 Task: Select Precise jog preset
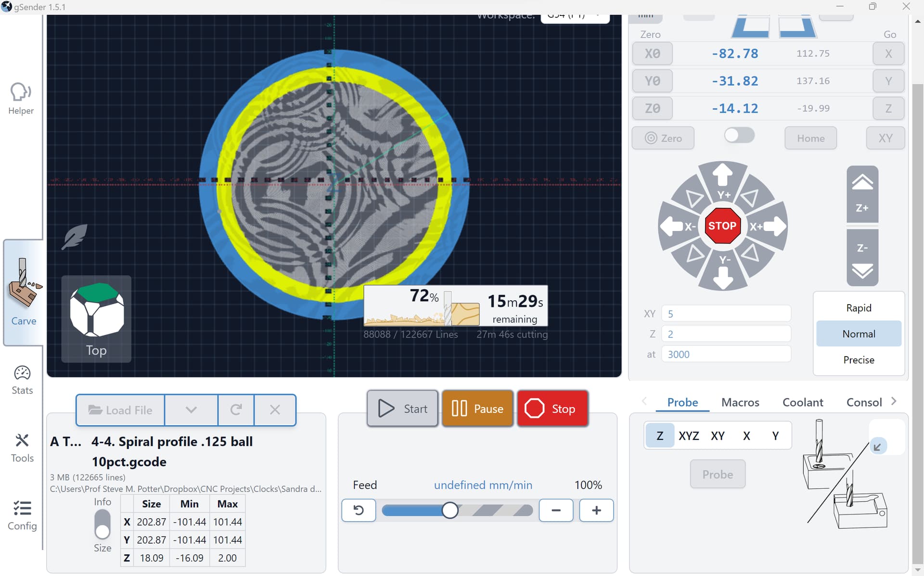pos(859,360)
